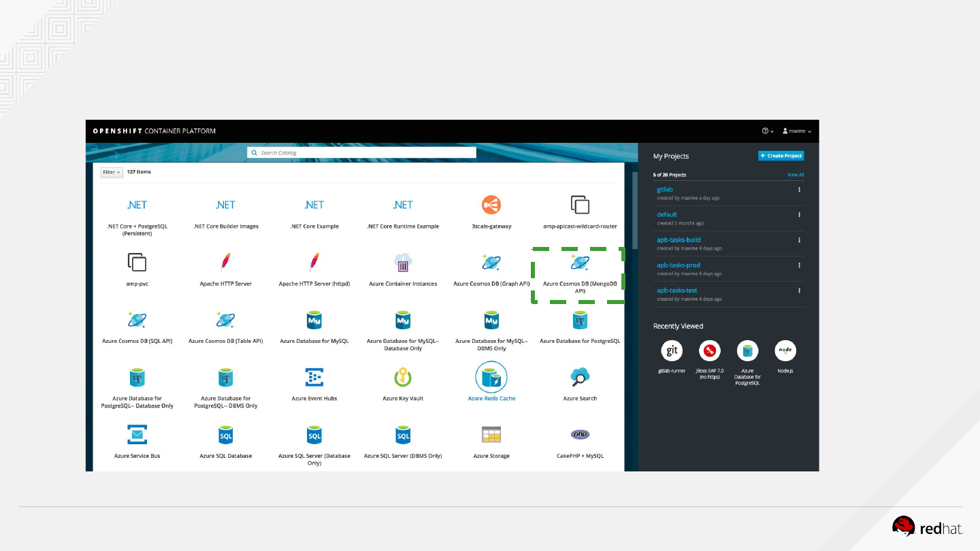Click the "5 of 20 Projects" text

click(670, 175)
